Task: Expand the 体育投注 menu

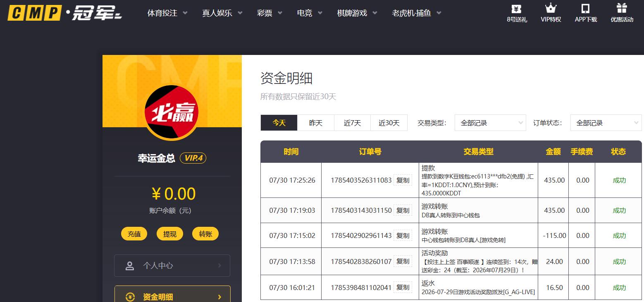Action: pyautogui.click(x=167, y=13)
